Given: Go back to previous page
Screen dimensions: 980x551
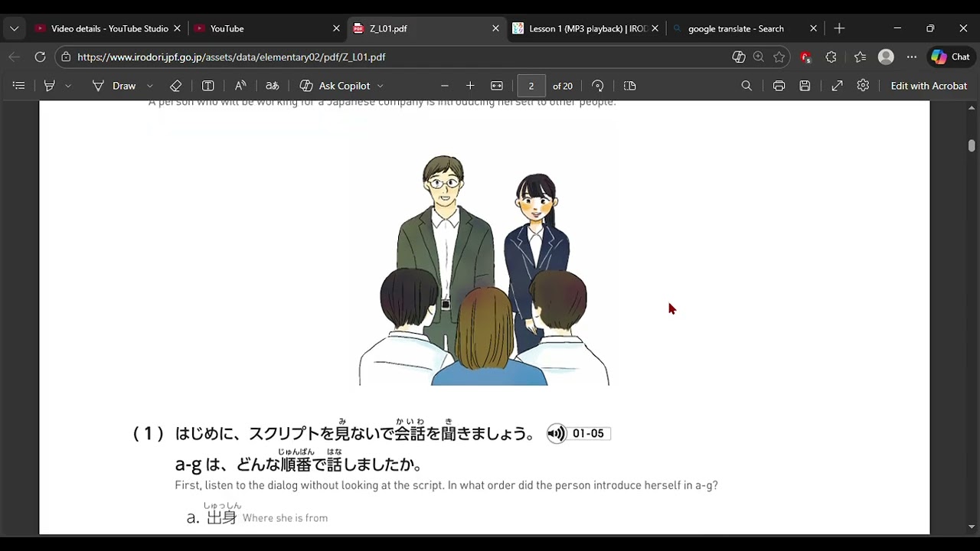Looking at the screenshot, I should [14, 57].
